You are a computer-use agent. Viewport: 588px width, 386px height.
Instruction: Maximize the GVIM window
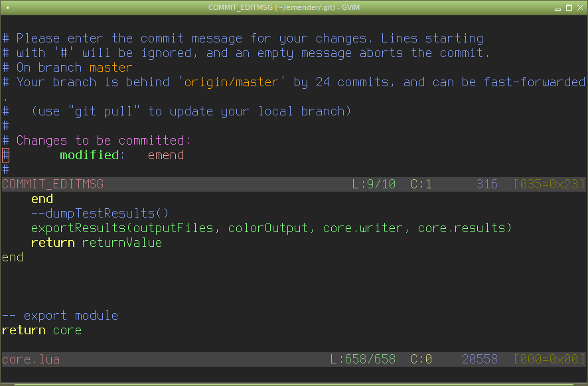569,7
